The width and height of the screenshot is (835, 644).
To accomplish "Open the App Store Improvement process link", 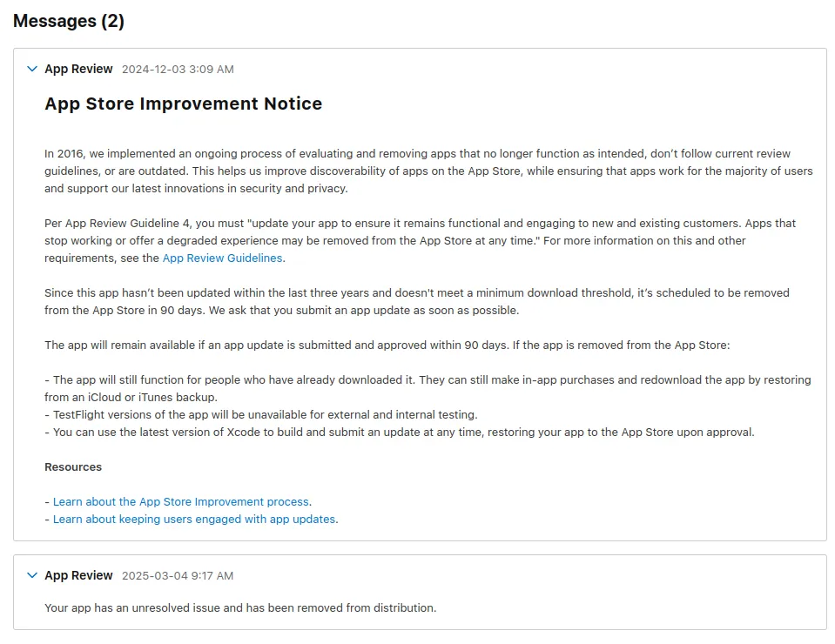I will pyautogui.click(x=181, y=501).
